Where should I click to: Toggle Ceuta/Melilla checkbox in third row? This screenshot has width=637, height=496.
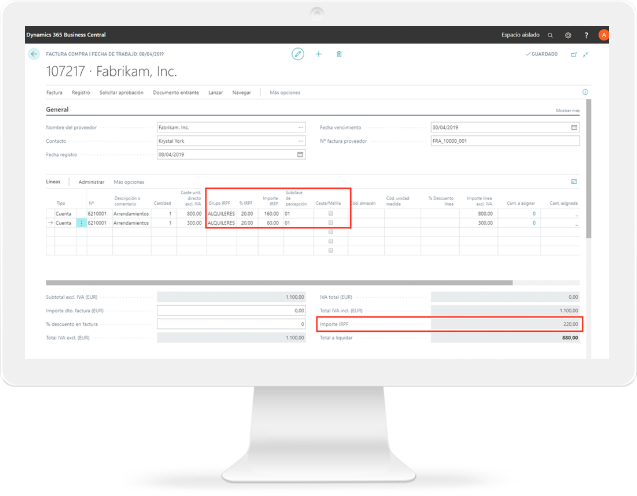tap(330, 232)
